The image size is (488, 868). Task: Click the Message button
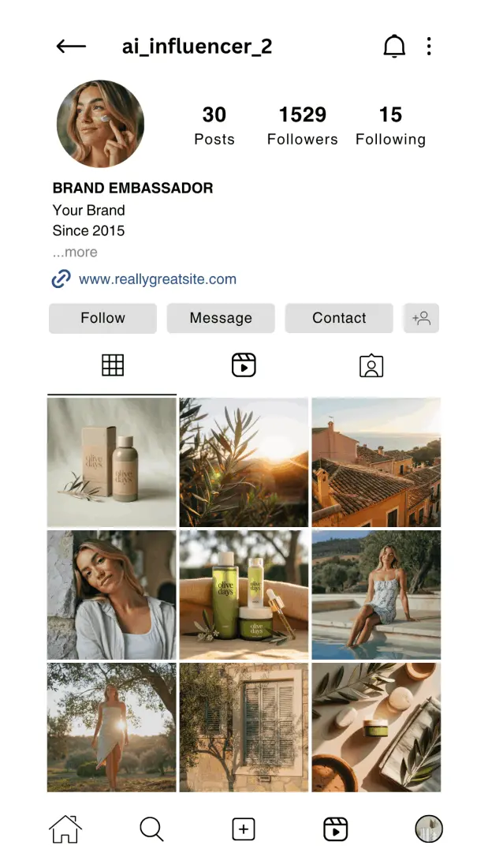click(221, 318)
